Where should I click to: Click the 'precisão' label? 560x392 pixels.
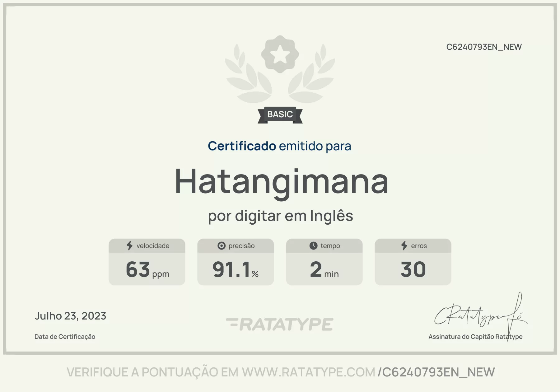click(x=242, y=246)
